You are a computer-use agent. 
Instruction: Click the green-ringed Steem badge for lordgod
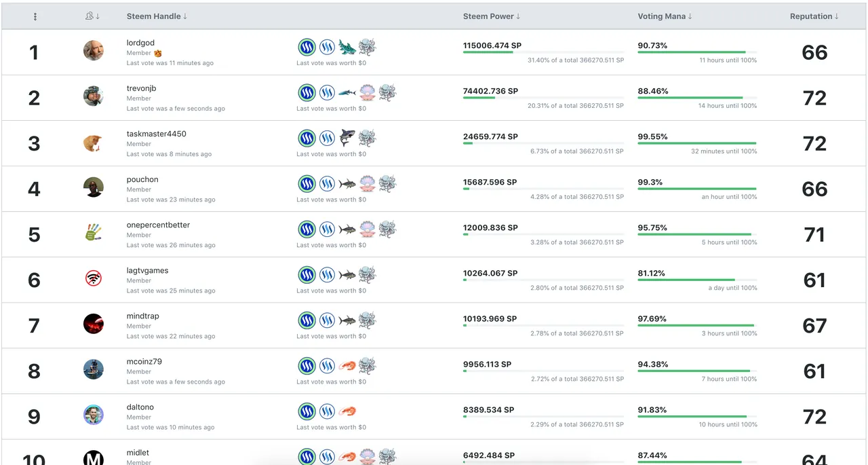click(307, 47)
